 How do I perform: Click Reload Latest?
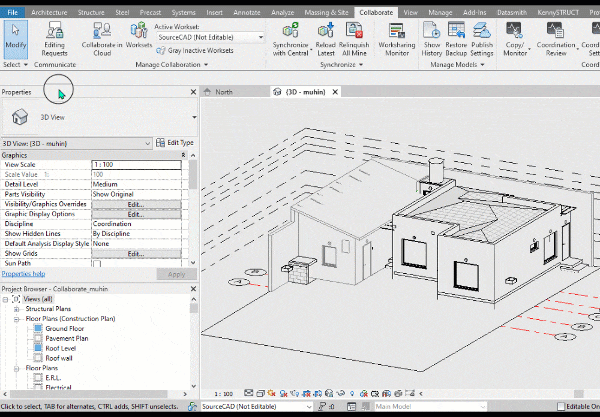(x=326, y=39)
